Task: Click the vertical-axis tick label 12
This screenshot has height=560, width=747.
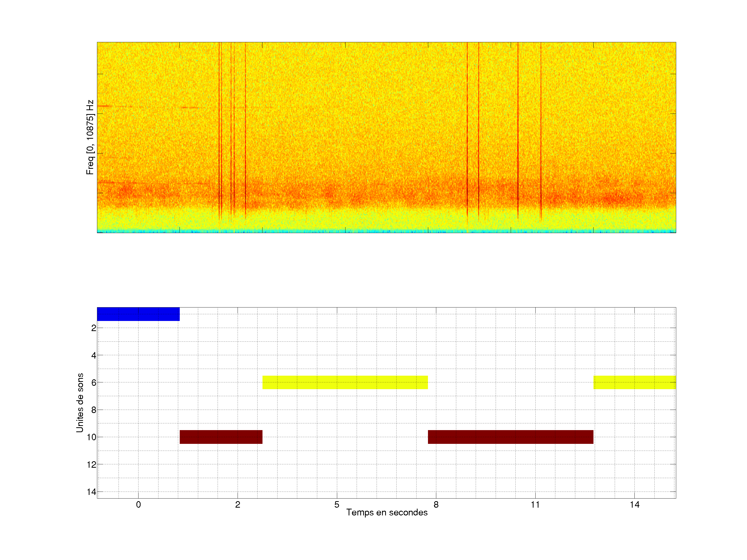Action: pos(91,465)
